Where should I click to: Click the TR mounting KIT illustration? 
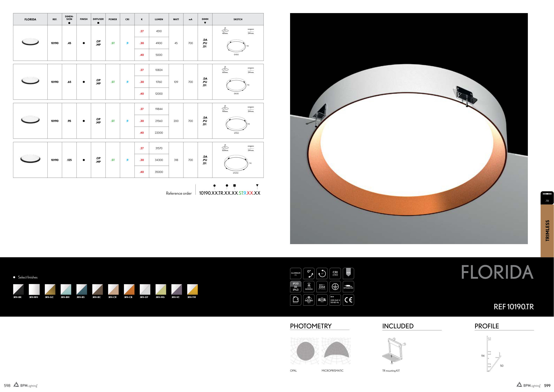(x=394, y=351)
